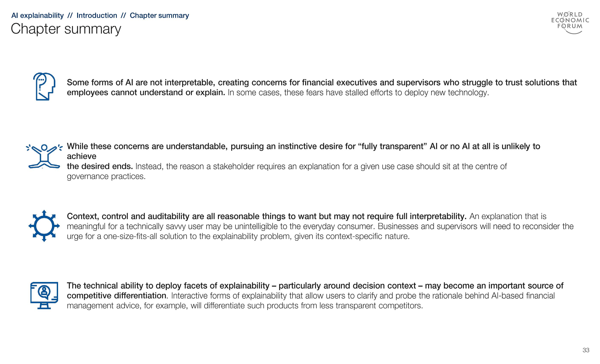Click the gear with outward arrows icon
Viewport: 600px width, 364px height.
[44, 226]
